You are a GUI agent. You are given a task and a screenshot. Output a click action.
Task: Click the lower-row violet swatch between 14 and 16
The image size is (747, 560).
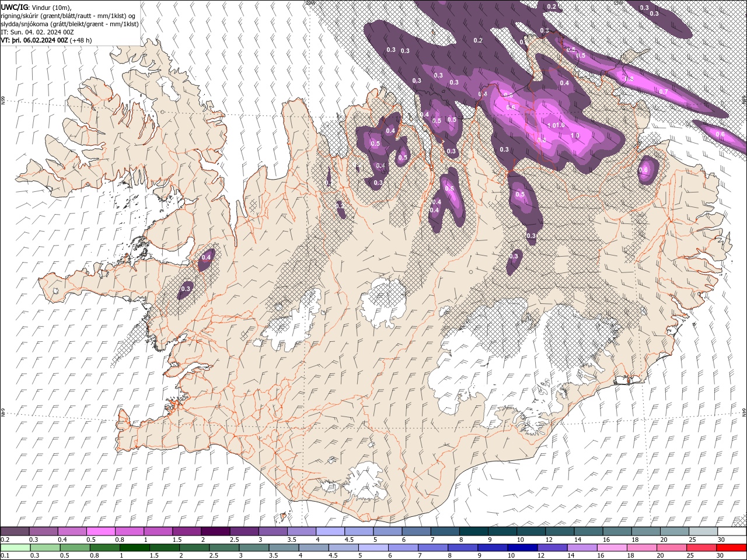coord(582,548)
